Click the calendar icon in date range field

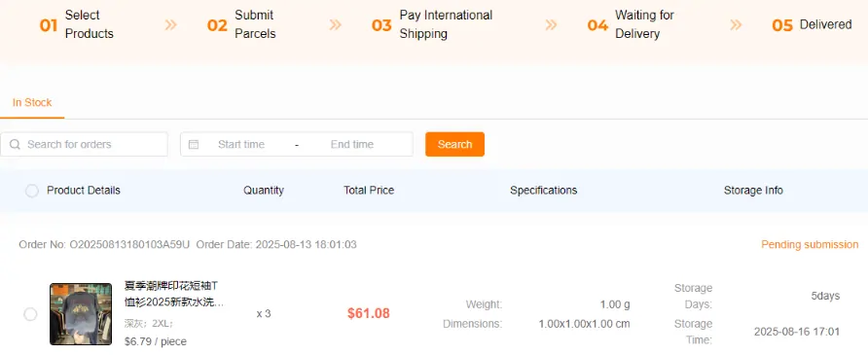tap(194, 144)
